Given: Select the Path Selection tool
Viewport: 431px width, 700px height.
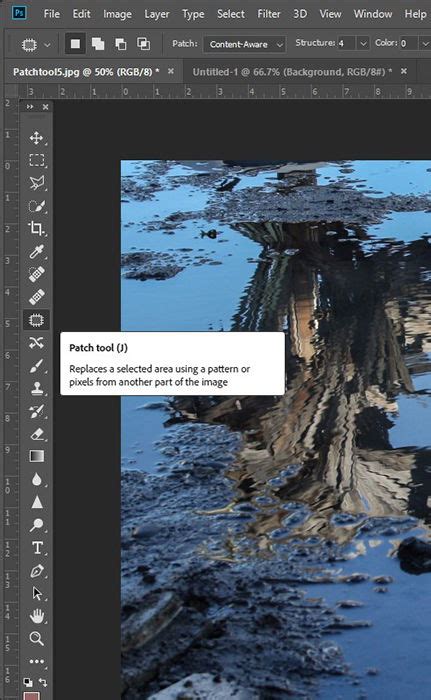Looking at the screenshot, I should pyautogui.click(x=37, y=593).
